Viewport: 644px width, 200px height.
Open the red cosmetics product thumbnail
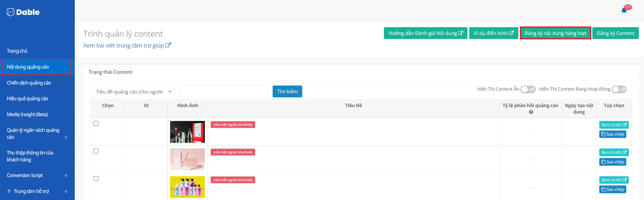(187, 132)
